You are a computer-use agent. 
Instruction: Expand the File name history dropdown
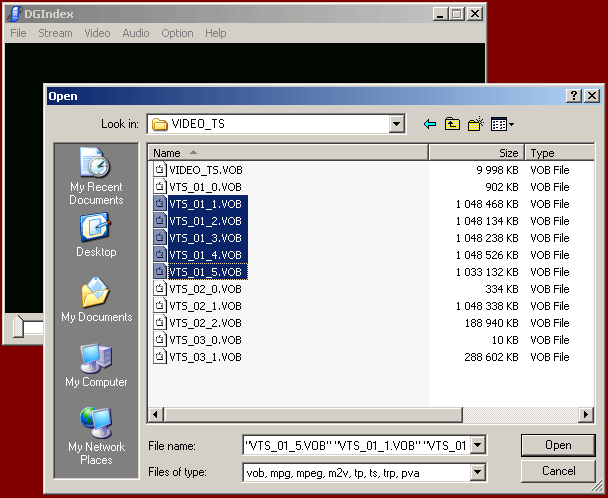click(478, 445)
